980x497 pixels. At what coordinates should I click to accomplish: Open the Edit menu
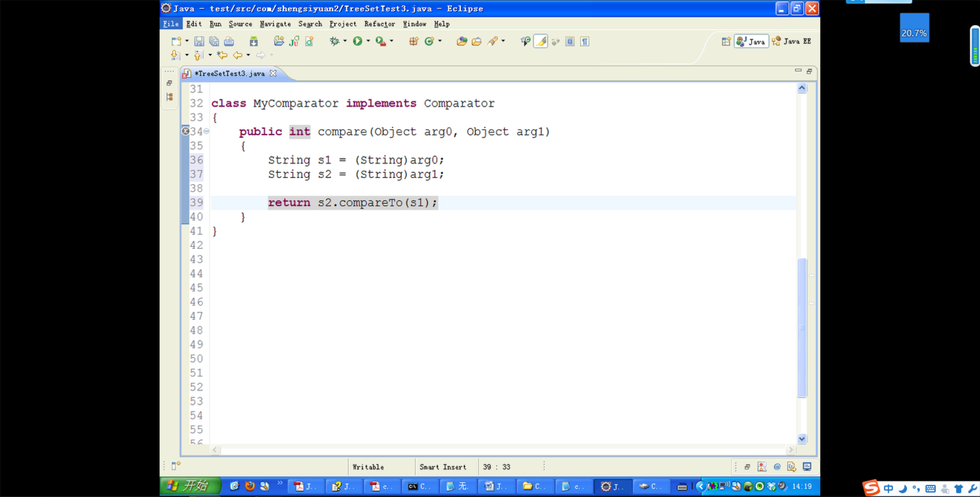[x=194, y=24]
